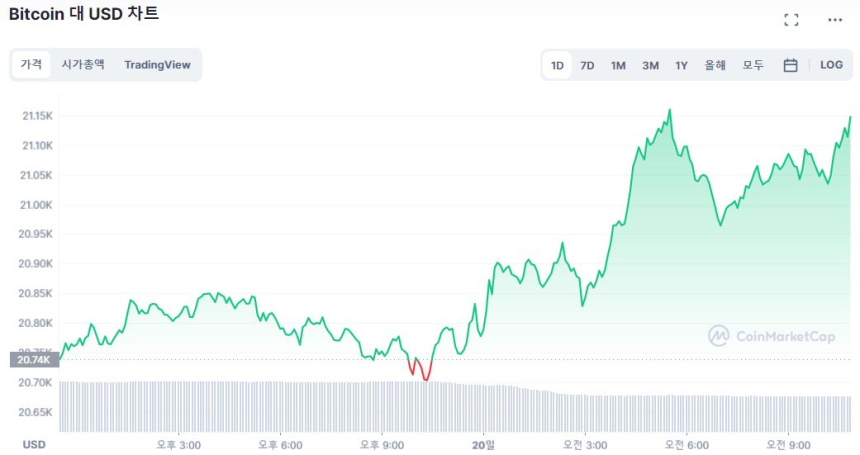
Task: Click the CoinMarketCap watermark logo
Action: click(771, 336)
